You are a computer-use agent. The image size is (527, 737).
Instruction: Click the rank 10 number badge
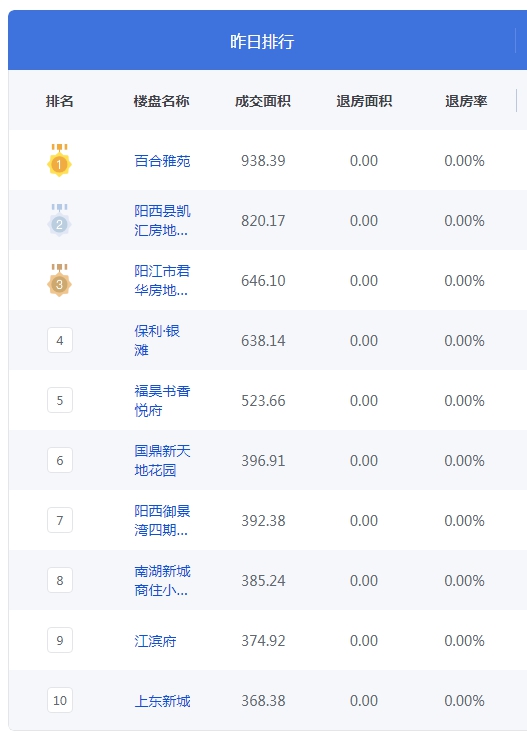click(x=60, y=700)
